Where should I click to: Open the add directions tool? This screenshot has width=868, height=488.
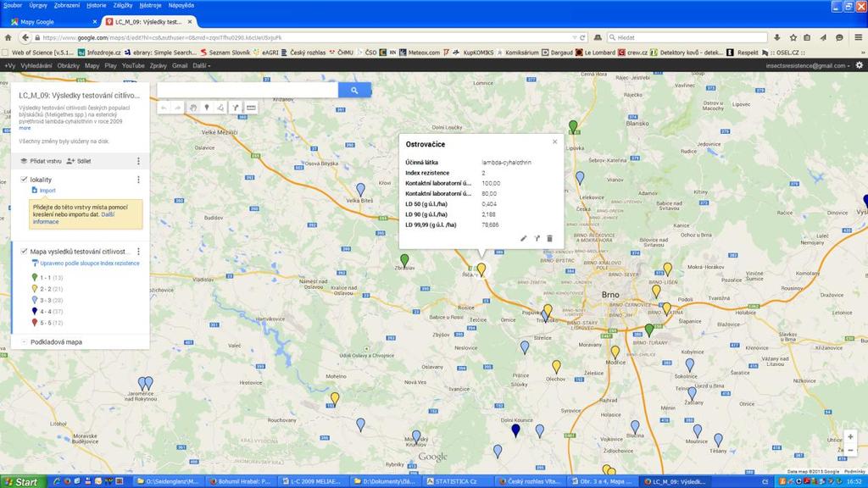coord(236,108)
